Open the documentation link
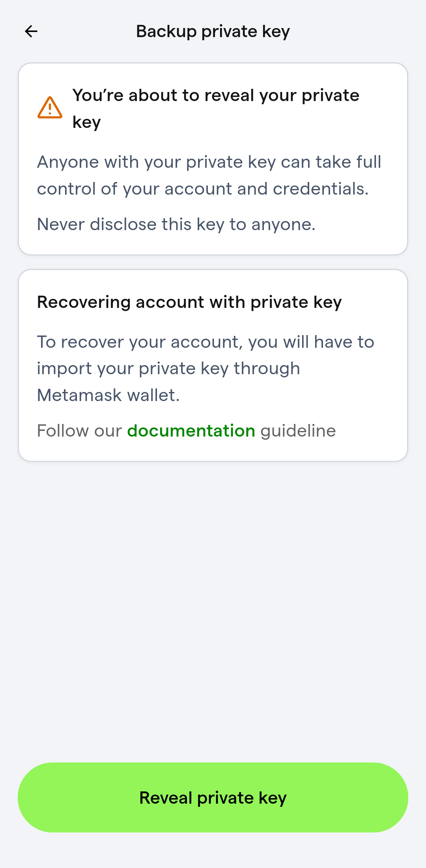The image size is (426, 868). 191,431
